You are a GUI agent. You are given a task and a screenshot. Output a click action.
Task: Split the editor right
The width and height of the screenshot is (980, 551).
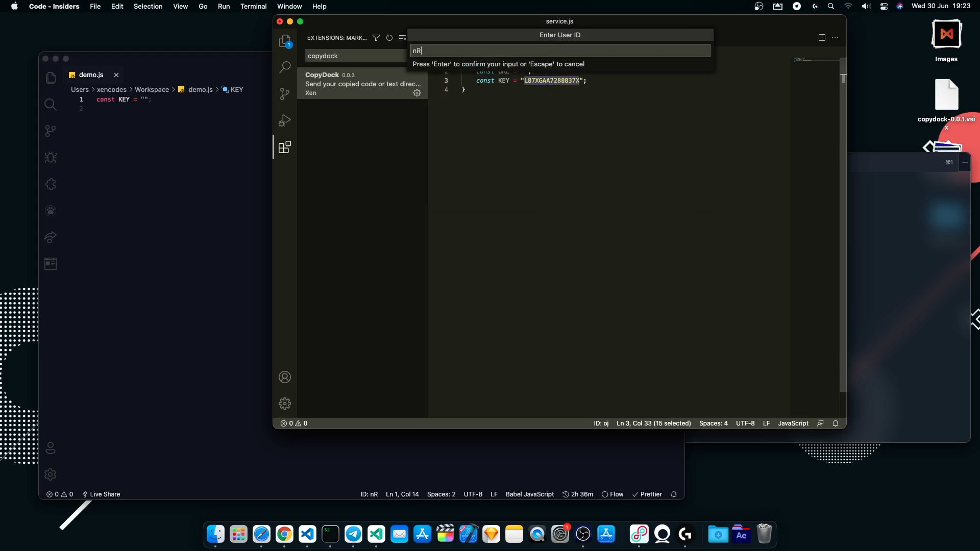[x=822, y=38]
